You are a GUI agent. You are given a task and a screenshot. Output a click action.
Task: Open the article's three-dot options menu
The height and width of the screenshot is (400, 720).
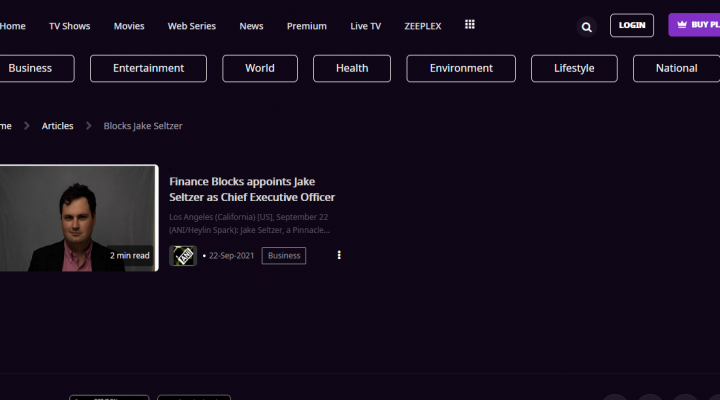(339, 255)
